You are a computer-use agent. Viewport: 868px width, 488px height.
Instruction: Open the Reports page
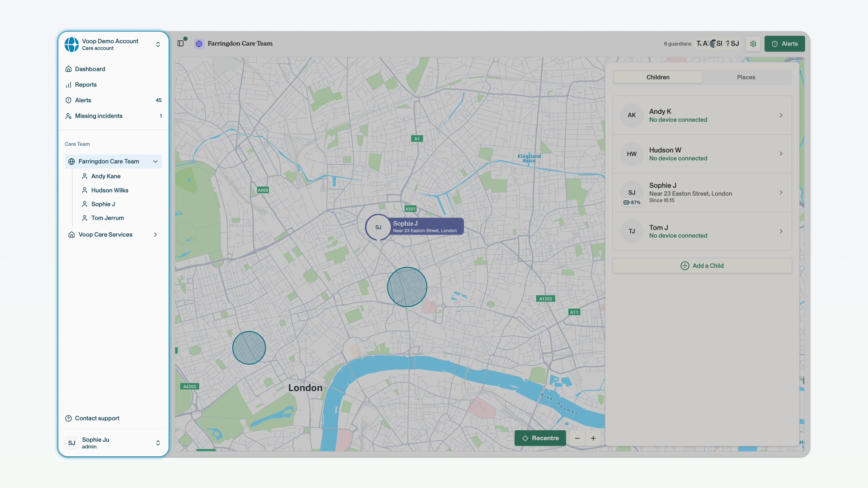pyautogui.click(x=113, y=84)
